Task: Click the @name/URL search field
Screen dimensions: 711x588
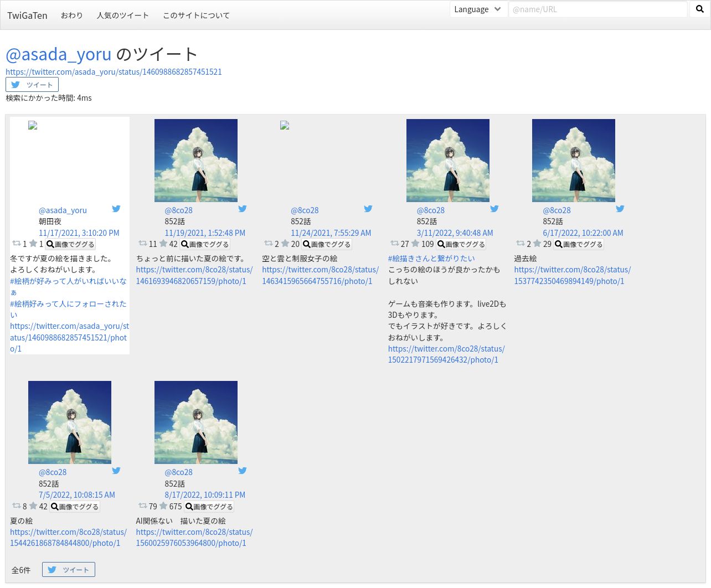Action: 598,9
